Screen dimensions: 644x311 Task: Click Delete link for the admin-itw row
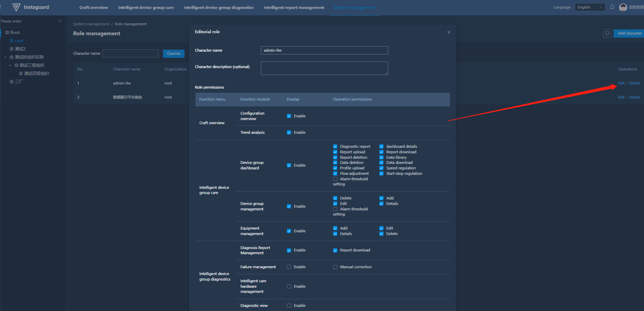click(634, 83)
